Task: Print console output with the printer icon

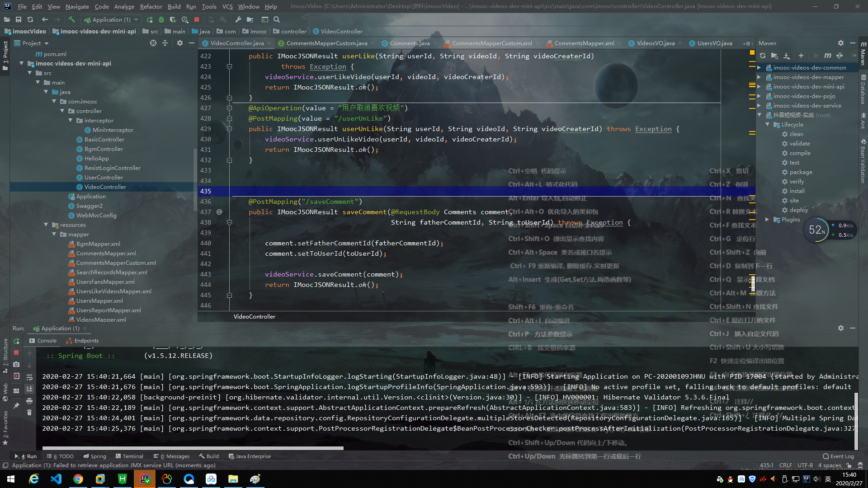Action: click(x=29, y=401)
